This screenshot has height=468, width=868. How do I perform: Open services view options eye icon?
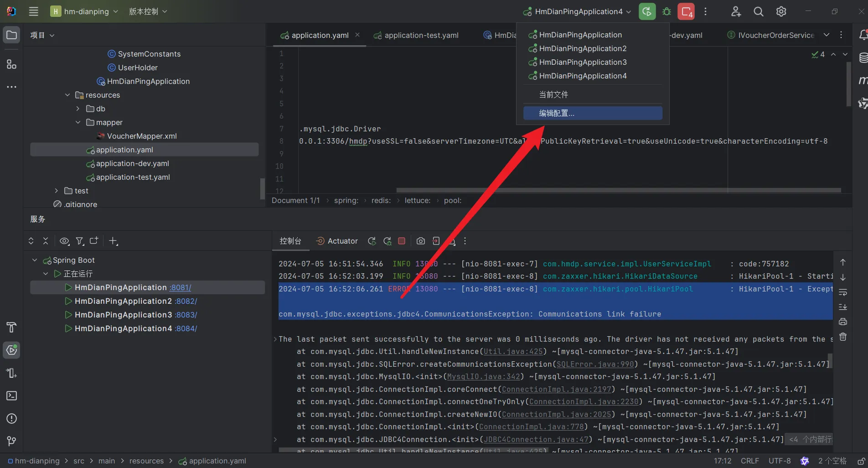(x=64, y=241)
